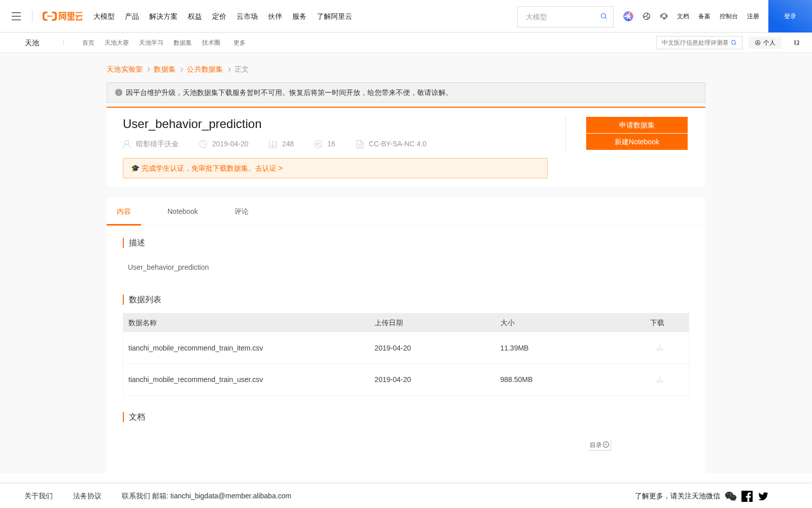The width and height of the screenshot is (812, 508).
Task: Download tianchi_mobile_recommend_train_item.csv via its icon
Action: pos(660,347)
